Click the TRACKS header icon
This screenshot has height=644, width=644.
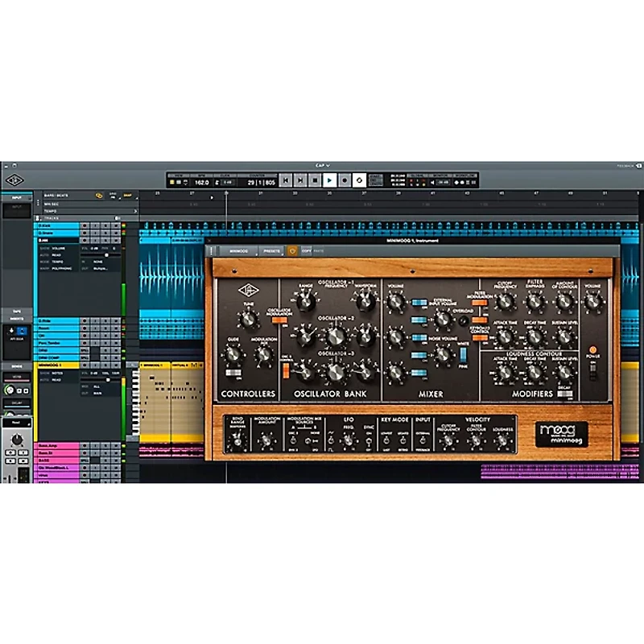(x=37, y=218)
